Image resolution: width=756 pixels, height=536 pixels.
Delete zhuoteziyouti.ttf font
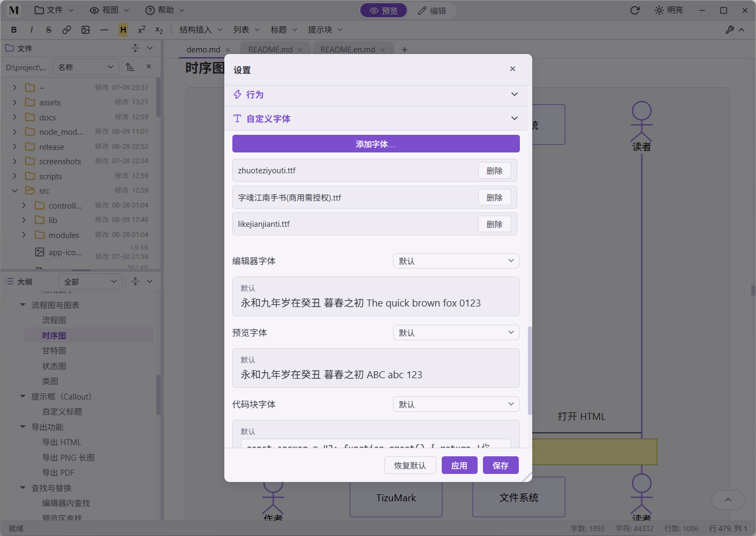click(494, 171)
